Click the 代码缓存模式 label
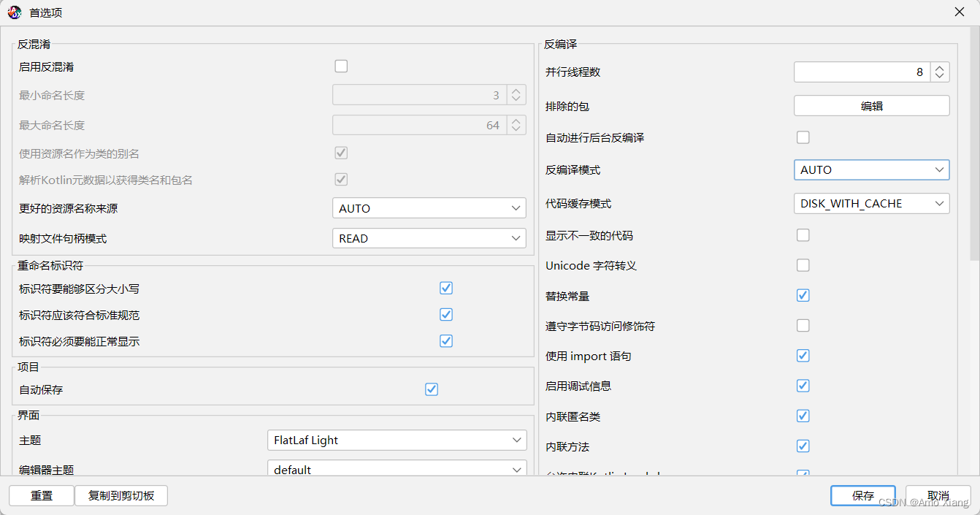Screen dimensions: 980x515 tap(578, 204)
